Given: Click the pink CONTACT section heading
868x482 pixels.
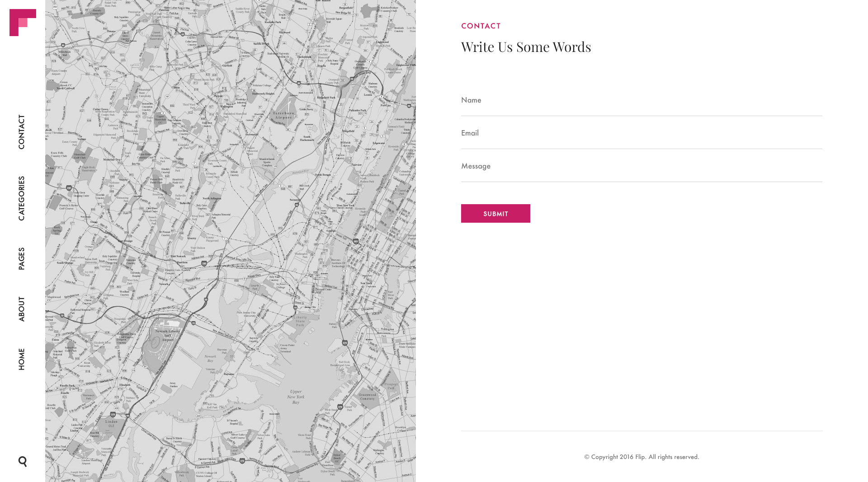Looking at the screenshot, I should pyautogui.click(x=481, y=26).
